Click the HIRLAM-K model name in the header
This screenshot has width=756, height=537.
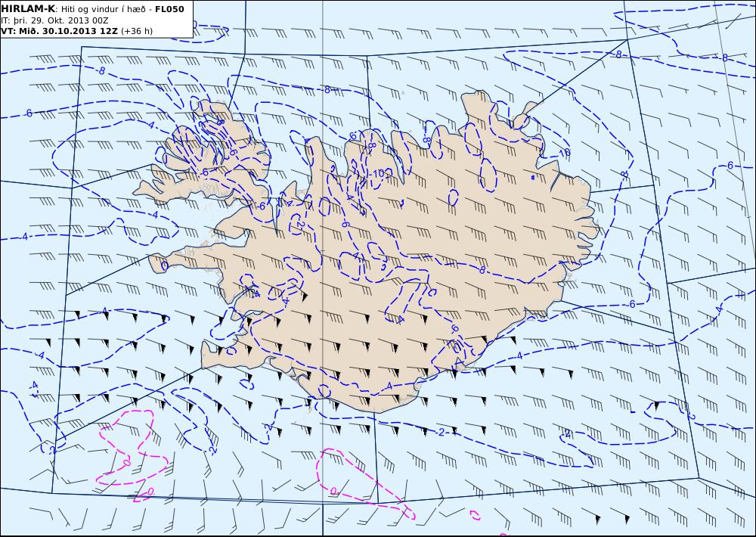pyautogui.click(x=28, y=9)
